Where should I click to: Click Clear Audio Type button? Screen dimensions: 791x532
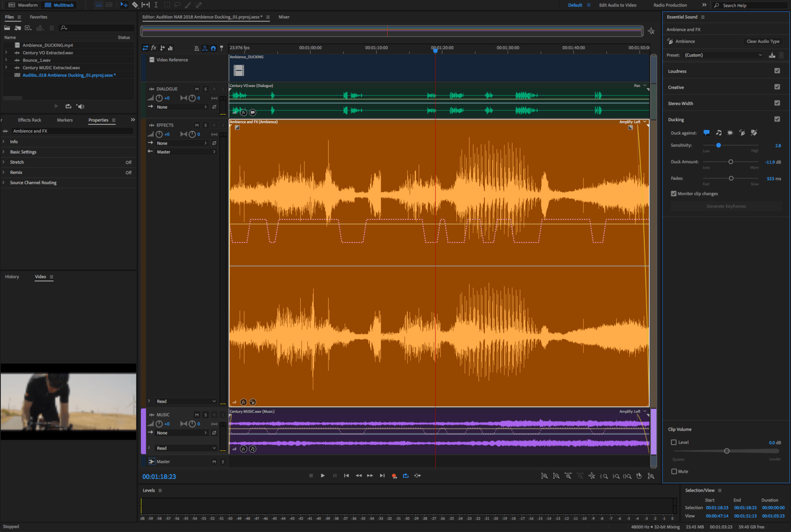pos(763,41)
